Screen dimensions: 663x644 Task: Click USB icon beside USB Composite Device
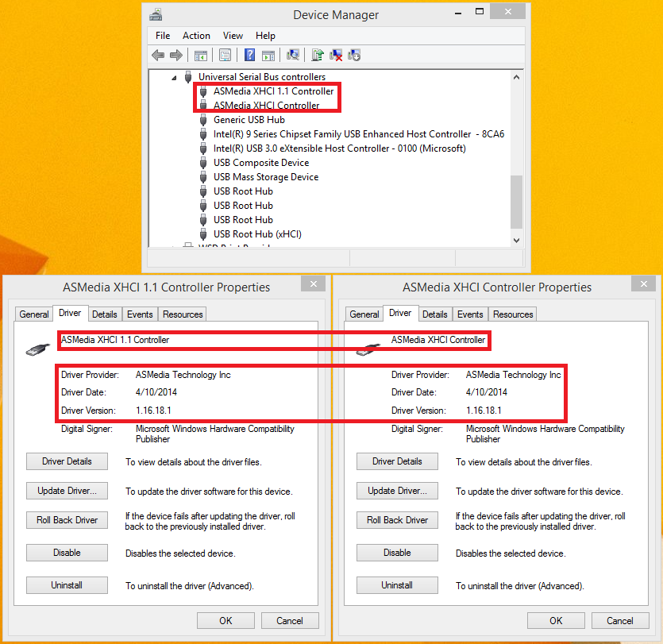[x=203, y=163]
